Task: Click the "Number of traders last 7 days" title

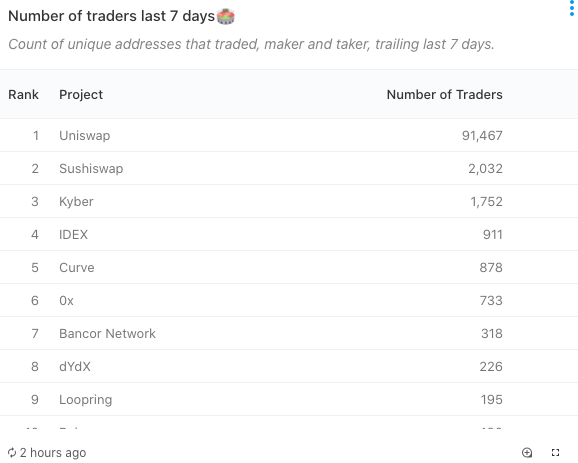Action: pyautogui.click(x=111, y=16)
